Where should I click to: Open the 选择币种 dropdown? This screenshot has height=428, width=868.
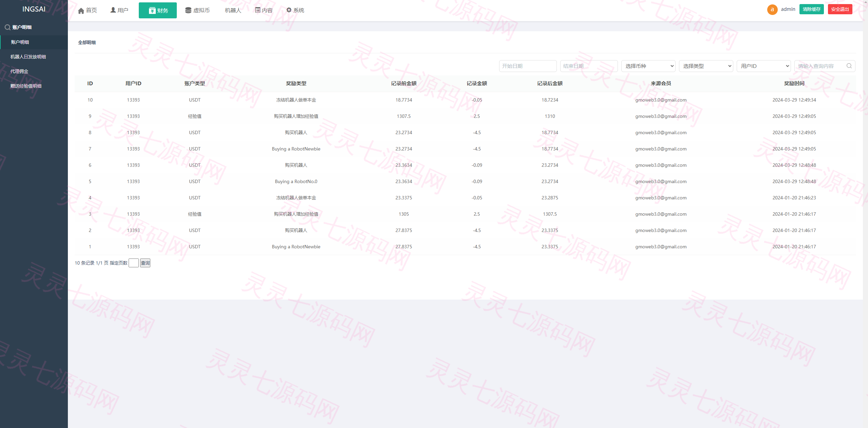648,66
